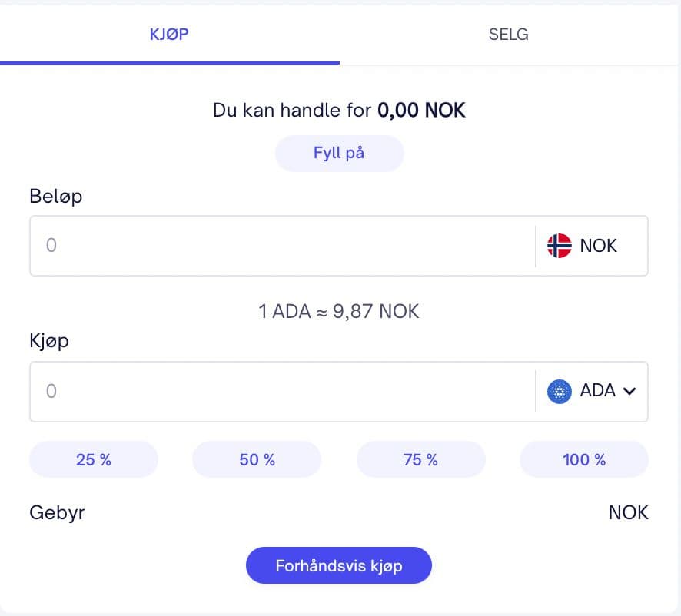Expand the ADA currency chevron
681x616 pixels.
click(630, 391)
